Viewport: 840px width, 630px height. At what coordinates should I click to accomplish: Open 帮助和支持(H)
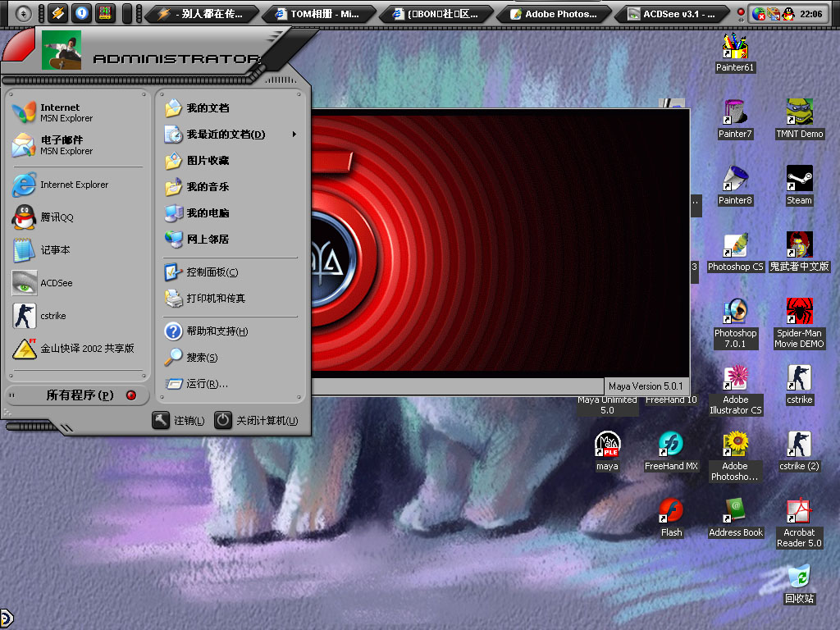pos(231,331)
